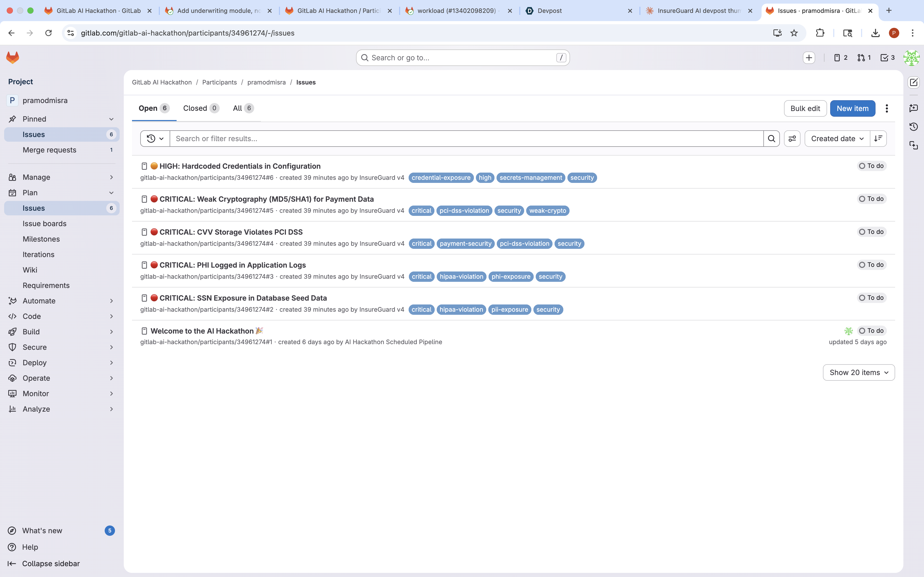Click the New item button
The width and height of the screenshot is (924, 577).
[852, 108]
